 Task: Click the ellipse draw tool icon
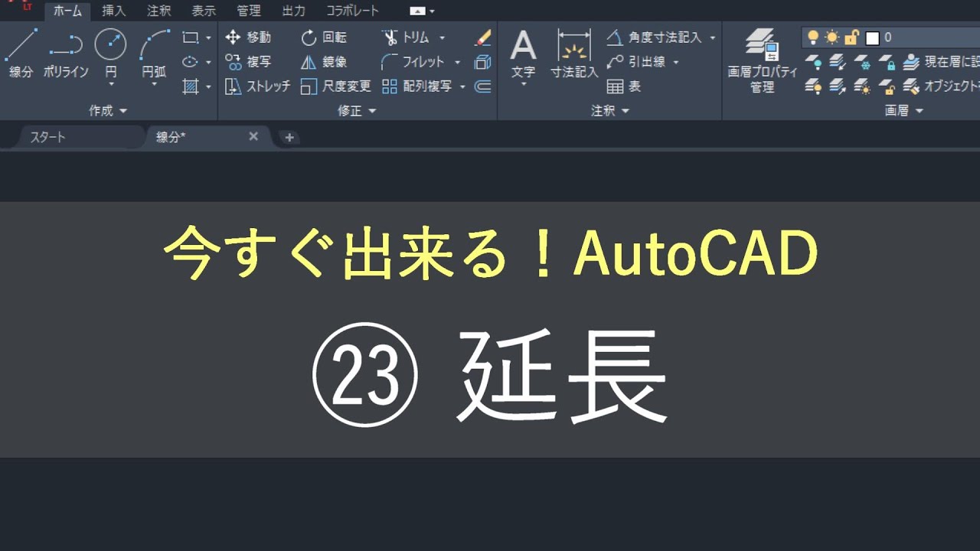[x=191, y=62]
